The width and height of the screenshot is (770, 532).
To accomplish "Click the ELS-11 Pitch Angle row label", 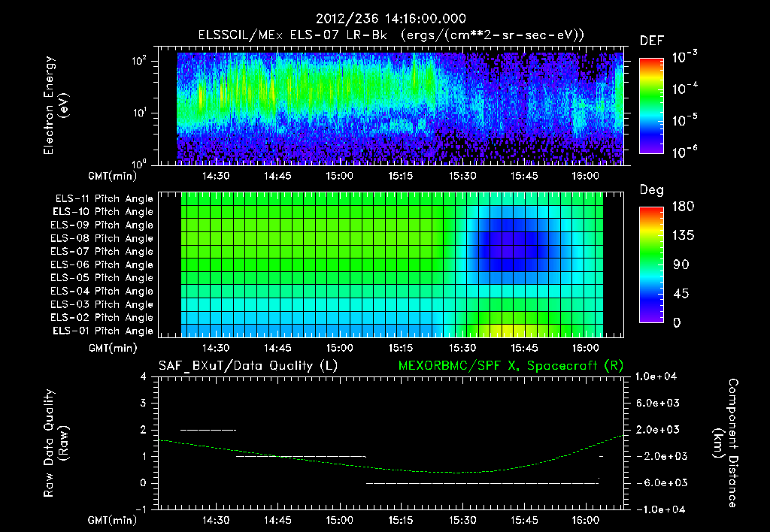I will pyautogui.click(x=104, y=199).
